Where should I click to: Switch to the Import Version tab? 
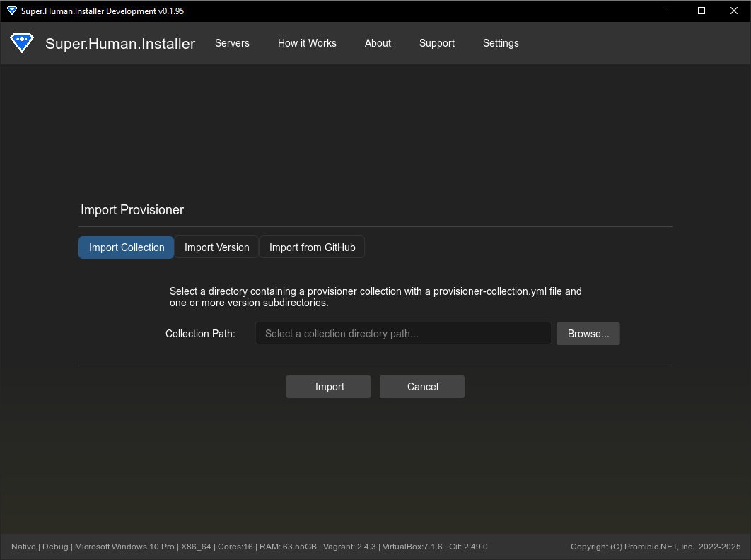[216, 247]
